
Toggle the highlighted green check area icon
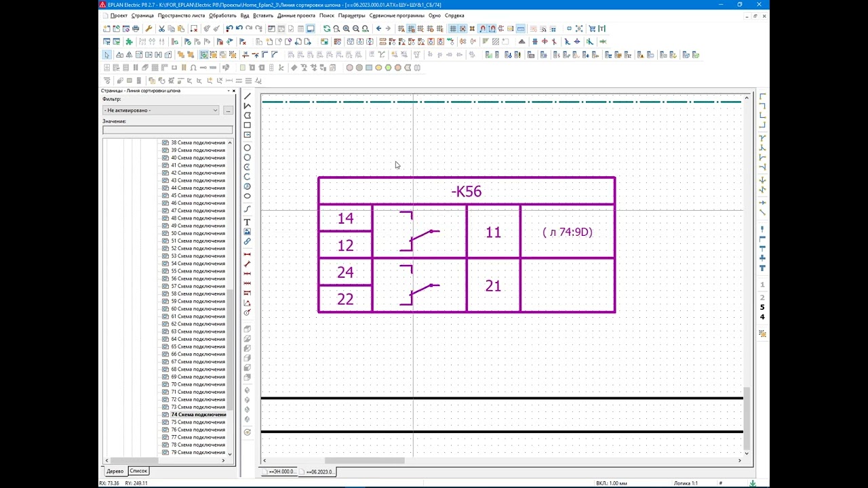(203, 54)
